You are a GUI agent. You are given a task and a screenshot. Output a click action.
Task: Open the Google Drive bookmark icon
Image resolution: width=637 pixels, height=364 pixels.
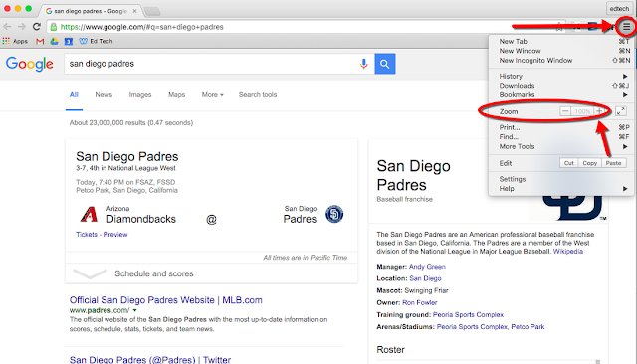point(54,41)
